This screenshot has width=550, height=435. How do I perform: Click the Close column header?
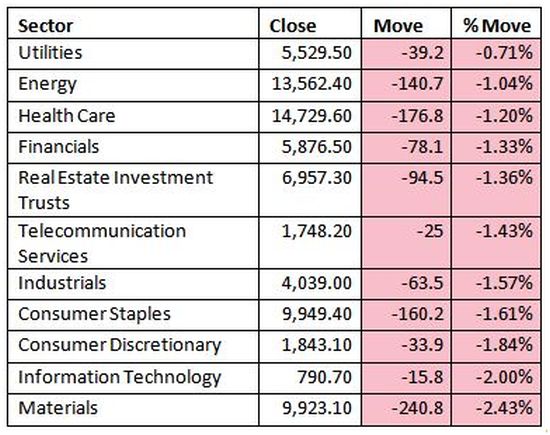(x=310, y=24)
